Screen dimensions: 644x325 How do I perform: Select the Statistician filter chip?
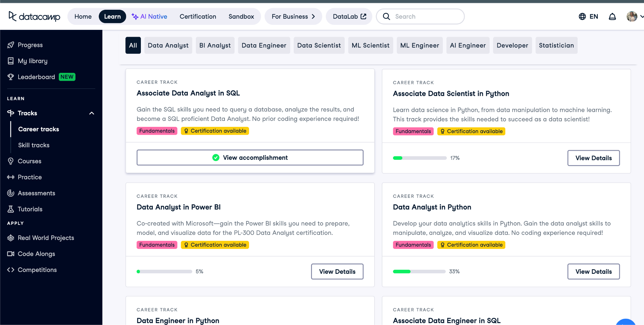point(556,45)
